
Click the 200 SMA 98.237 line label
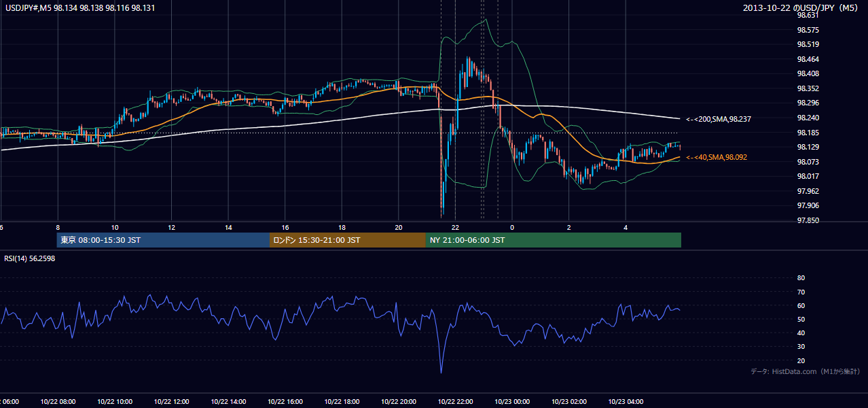point(717,119)
